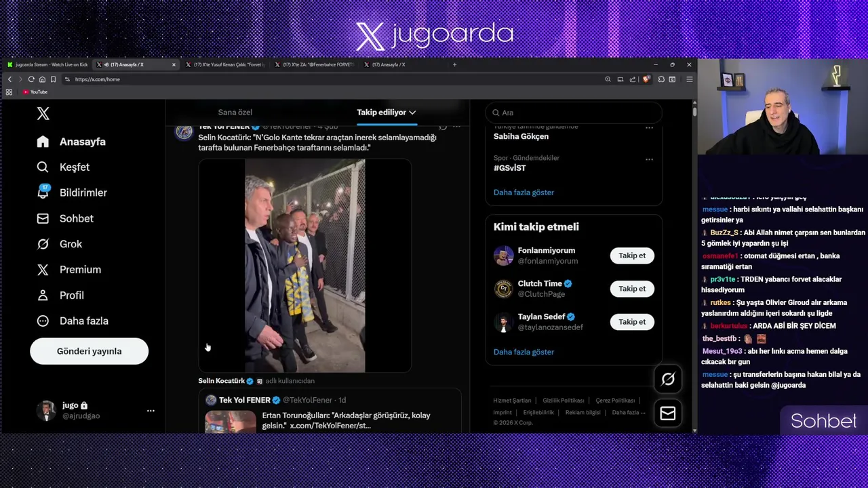Click Daha fazla göster under Kimi takip etmeli
Viewport: 868px width, 488px height.
pos(524,352)
